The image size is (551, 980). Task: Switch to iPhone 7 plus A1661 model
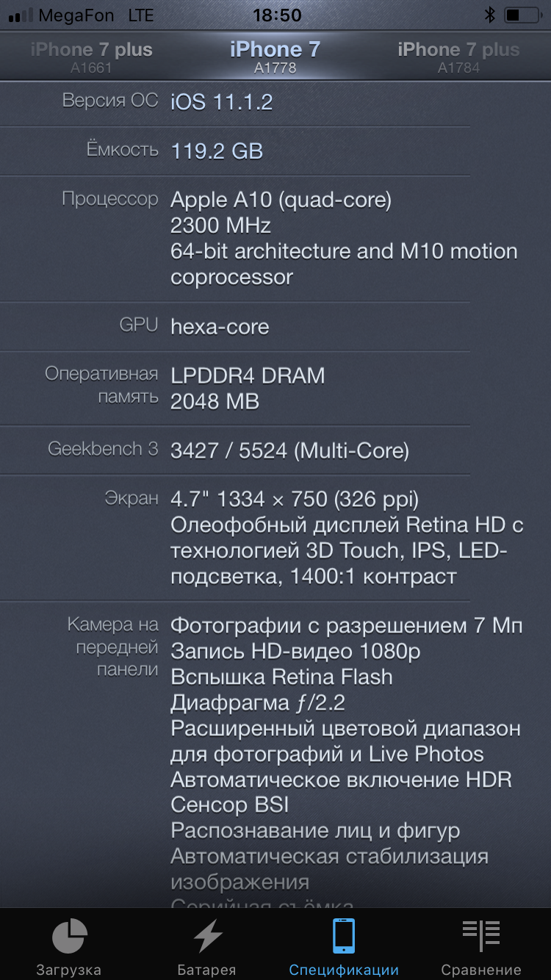click(92, 57)
